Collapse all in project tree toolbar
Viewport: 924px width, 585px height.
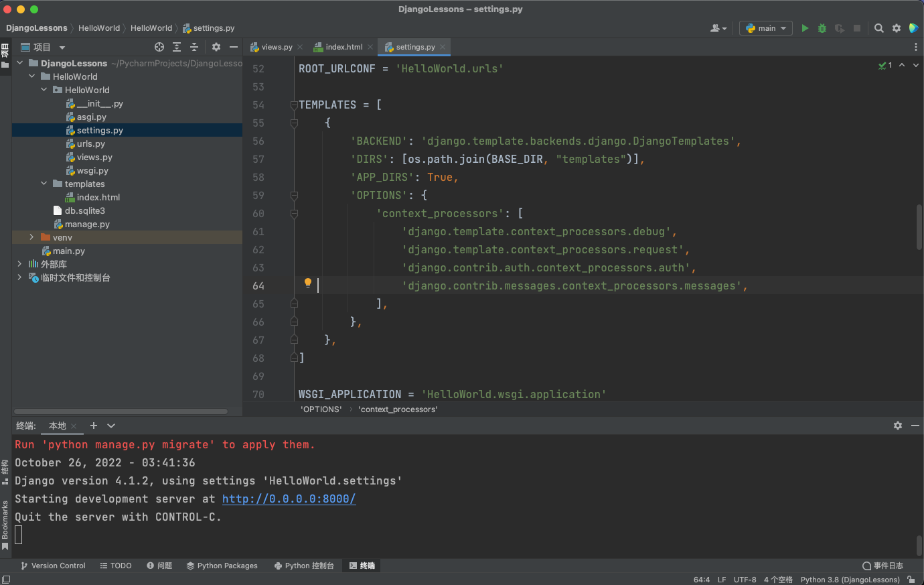(194, 47)
